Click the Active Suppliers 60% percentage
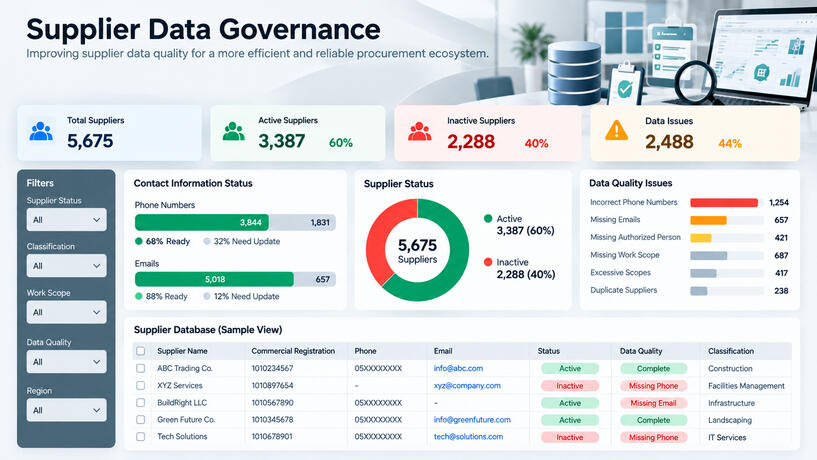The image size is (817, 460). 341,143
